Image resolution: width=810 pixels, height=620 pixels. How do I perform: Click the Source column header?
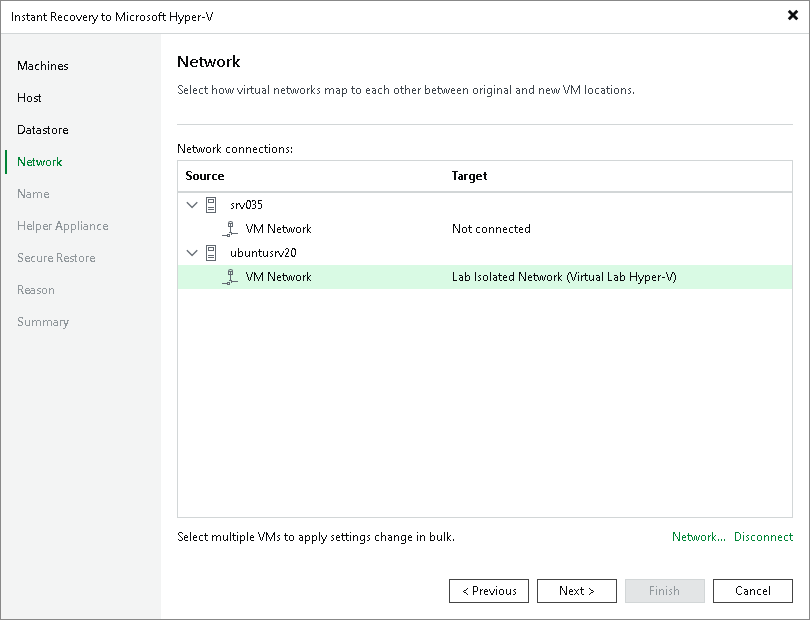(205, 176)
